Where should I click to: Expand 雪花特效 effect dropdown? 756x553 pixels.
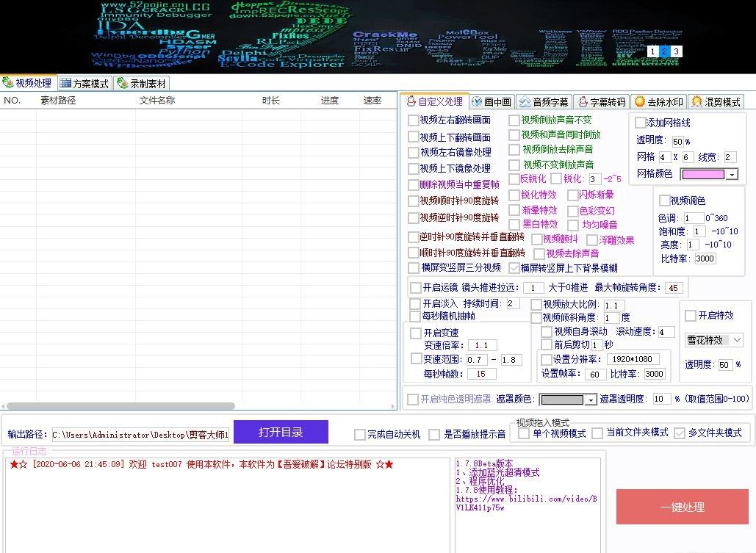click(737, 340)
